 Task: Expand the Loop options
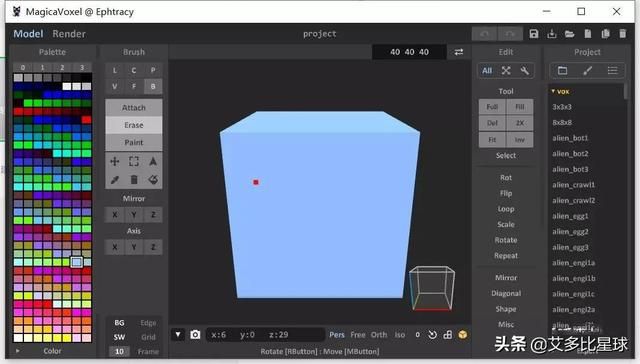pos(506,209)
